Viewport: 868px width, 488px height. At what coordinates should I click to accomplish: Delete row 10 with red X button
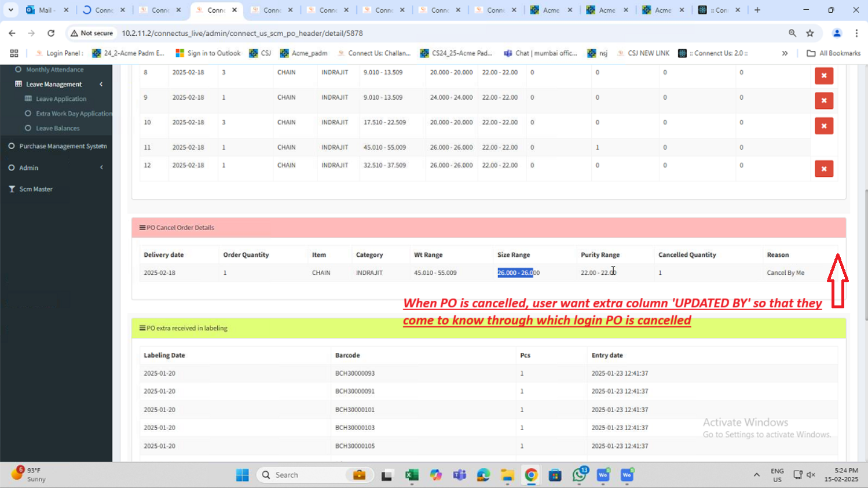[x=823, y=126]
